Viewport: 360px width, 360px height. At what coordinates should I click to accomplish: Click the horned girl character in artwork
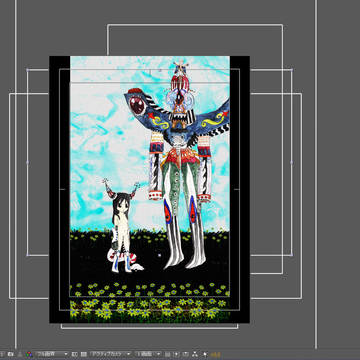(x=122, y=227)
